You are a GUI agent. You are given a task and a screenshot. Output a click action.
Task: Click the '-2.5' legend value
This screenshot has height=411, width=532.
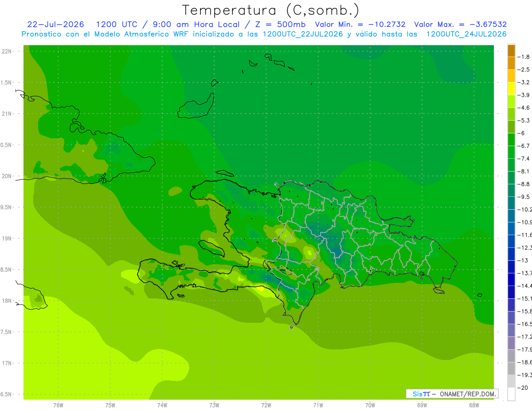point(524,70)
